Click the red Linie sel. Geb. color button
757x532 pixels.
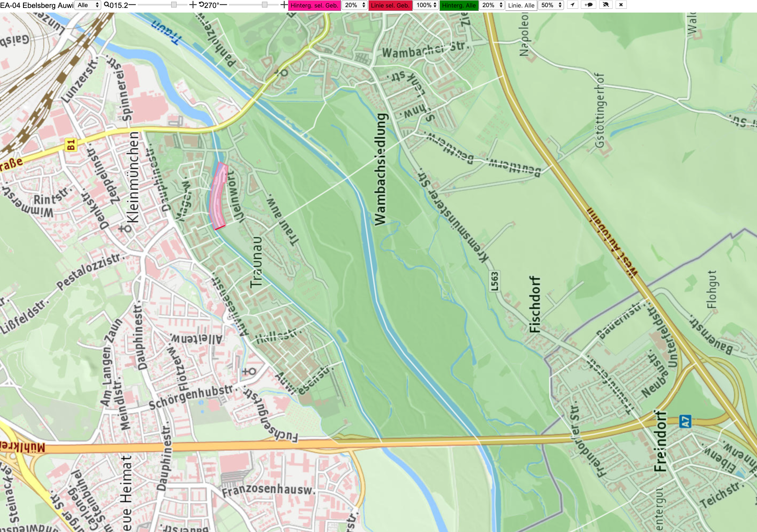(x=390, y=5)
